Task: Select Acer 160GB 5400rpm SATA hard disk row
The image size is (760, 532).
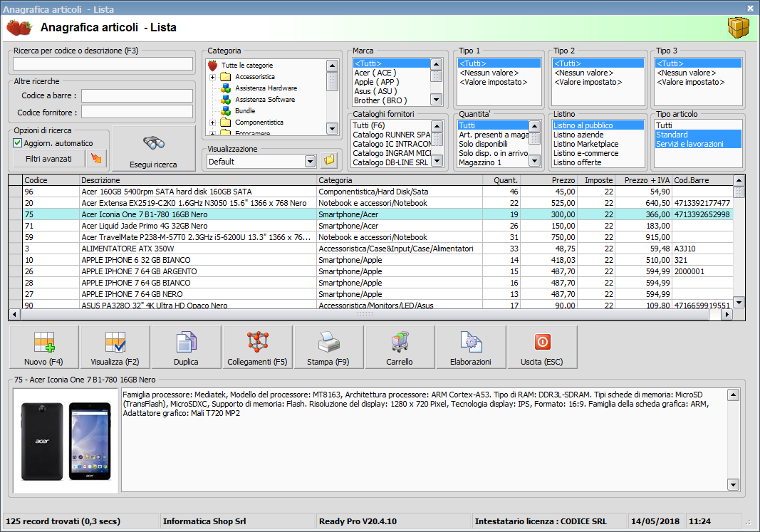Action: (370, 192)
